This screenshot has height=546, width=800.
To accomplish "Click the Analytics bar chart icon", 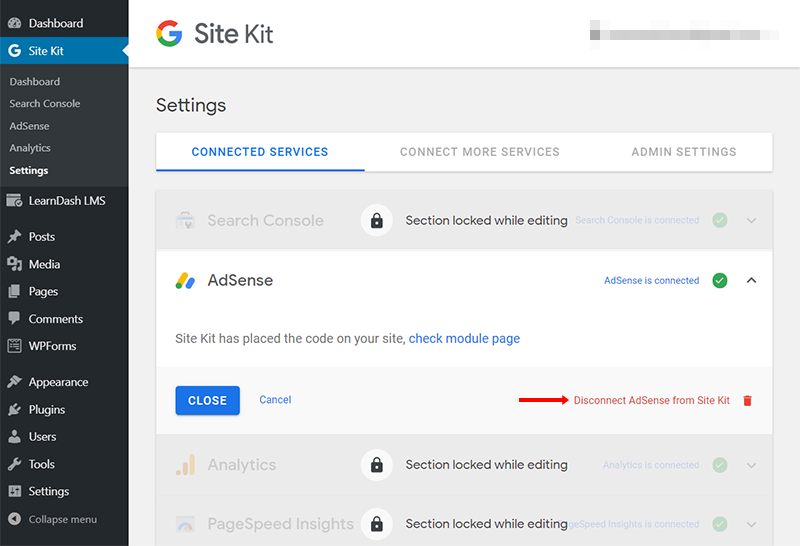I will [x=185, y=465].
